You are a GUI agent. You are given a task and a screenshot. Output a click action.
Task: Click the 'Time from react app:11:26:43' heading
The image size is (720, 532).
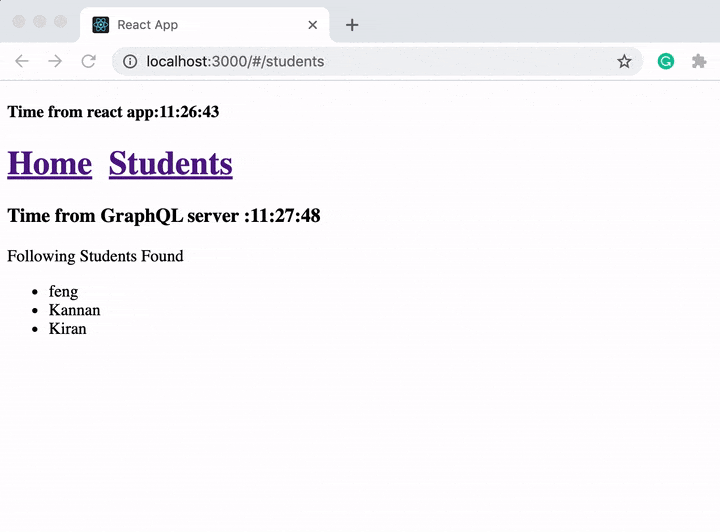tap(113, 112)
